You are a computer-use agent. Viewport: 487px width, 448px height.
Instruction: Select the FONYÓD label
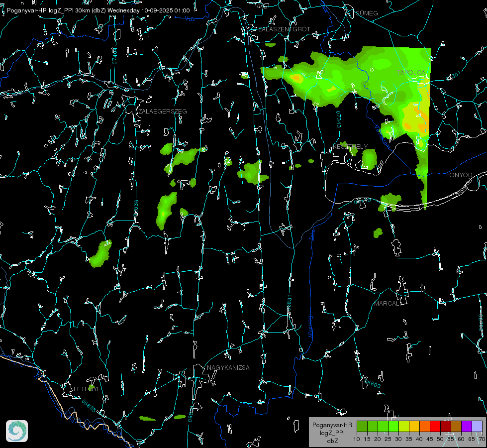pos(459,175)
